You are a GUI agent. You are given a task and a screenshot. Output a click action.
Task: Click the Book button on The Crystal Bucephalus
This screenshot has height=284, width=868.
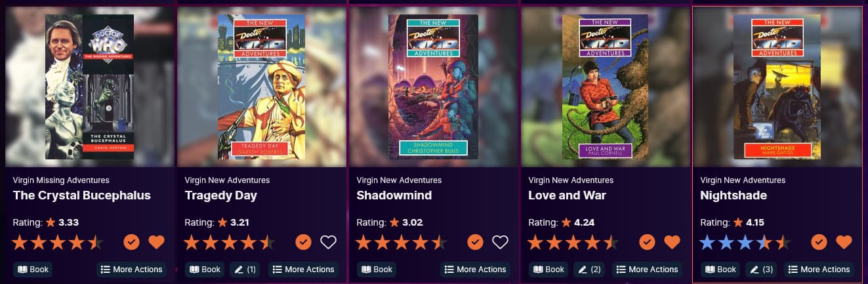(x=33, y=269)
